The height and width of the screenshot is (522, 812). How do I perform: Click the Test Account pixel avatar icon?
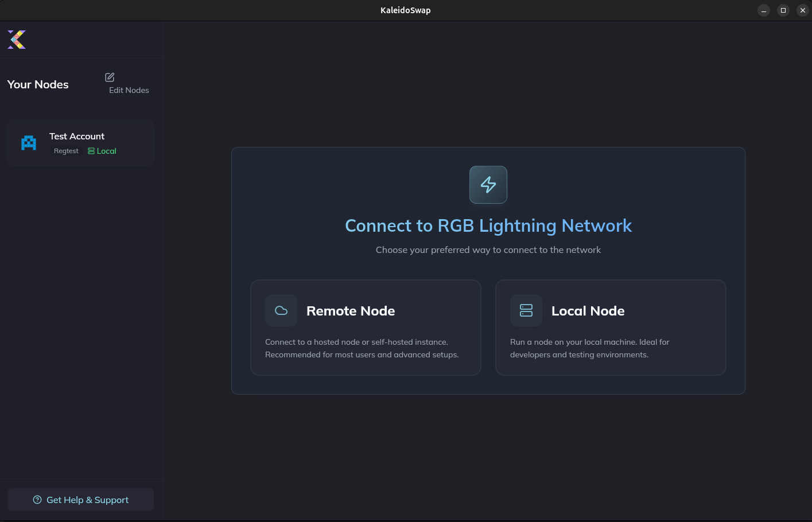pyautogui.click(x=29, y=142)
